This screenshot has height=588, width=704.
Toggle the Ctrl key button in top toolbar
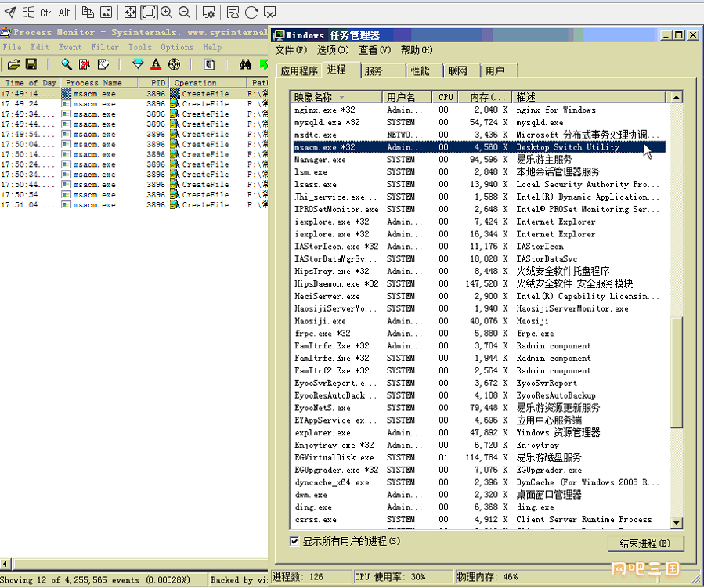[x=47, y=13]
